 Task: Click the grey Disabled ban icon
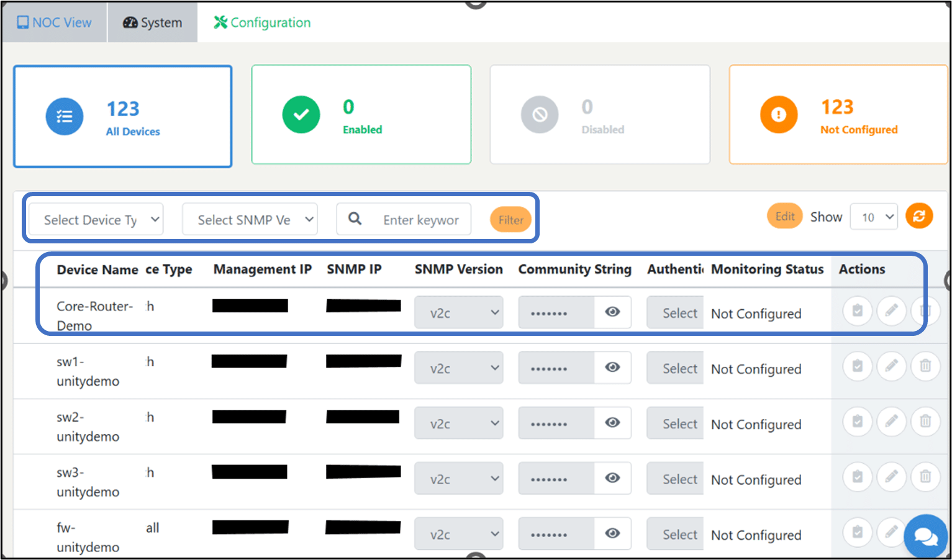coord(540,115)
